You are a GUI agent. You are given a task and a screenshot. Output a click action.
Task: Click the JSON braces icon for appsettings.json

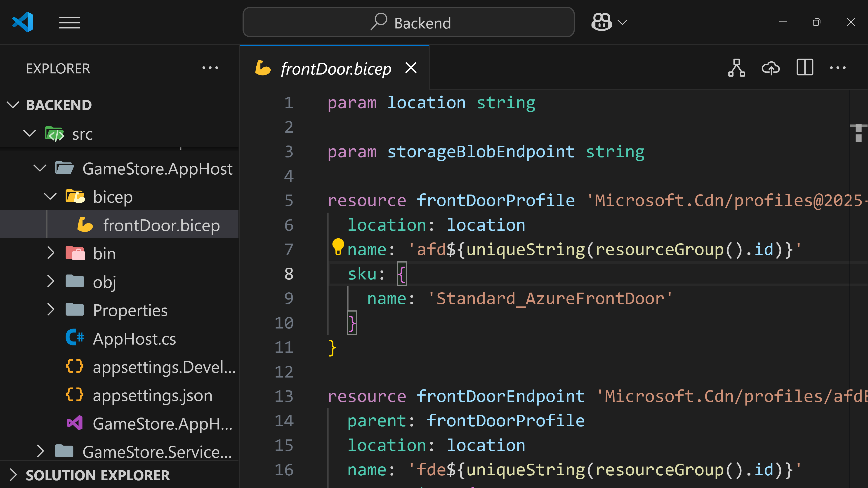click(x=75, y=394)
